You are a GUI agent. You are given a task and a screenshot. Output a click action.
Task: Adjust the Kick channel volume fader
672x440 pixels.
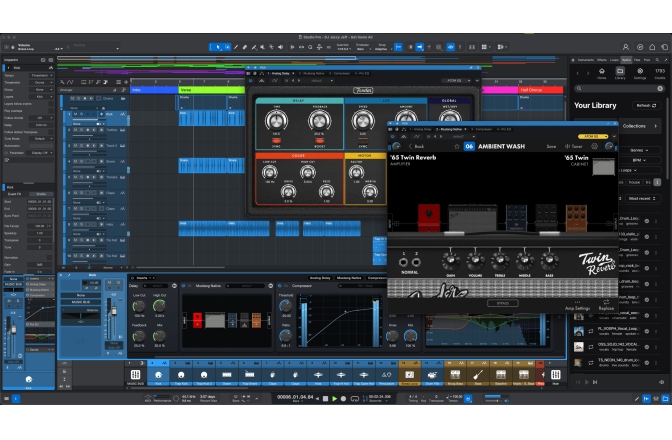click(114, 310)
